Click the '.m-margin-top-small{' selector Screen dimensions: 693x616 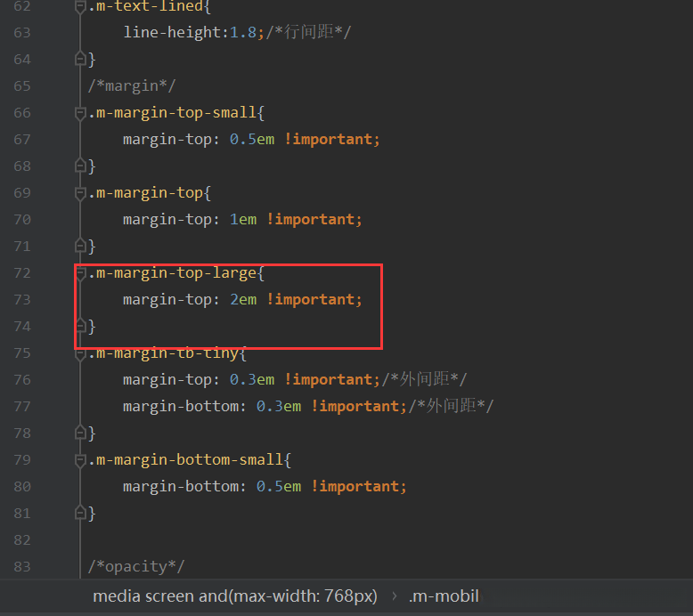click(x=175, y=113)
